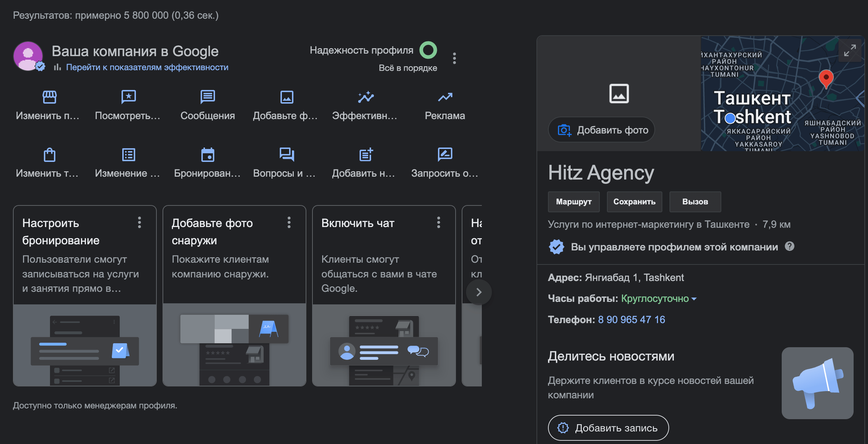868x444 pixels.
Task: Click the megaphone illustration near Делитесь новостями
Action: (817, 383)
